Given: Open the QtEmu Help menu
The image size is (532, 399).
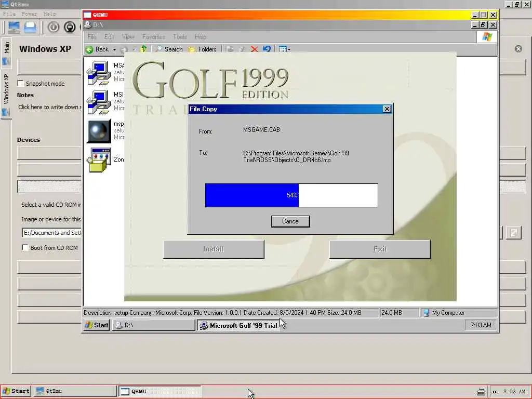Looking at the screenshot, I should tap(50, 14).
